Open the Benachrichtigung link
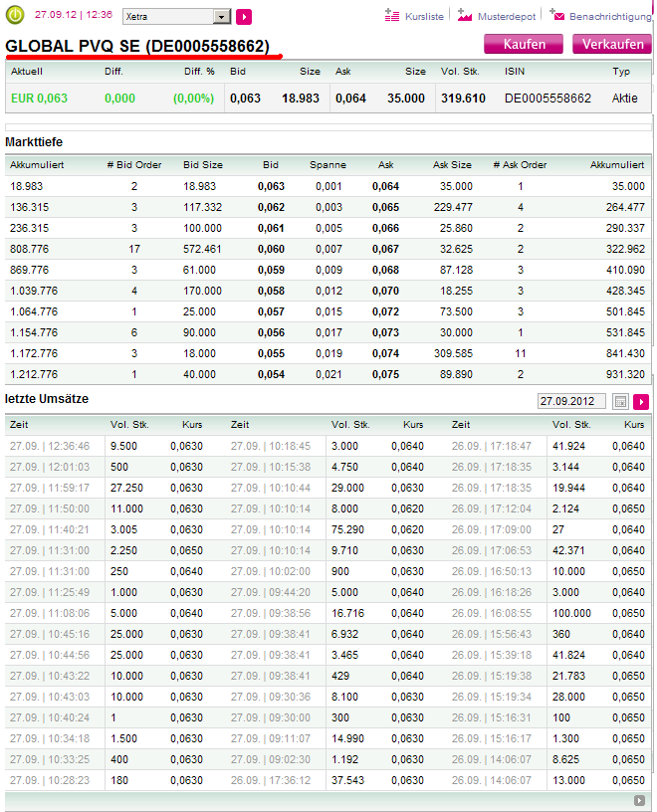Screen dimensions: 657x812 pos(609,17)
